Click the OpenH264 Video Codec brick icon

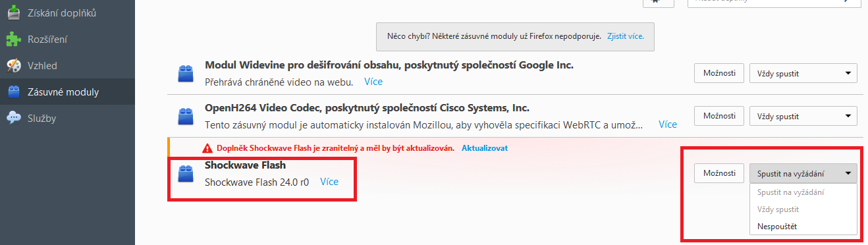tap(186, 117)
